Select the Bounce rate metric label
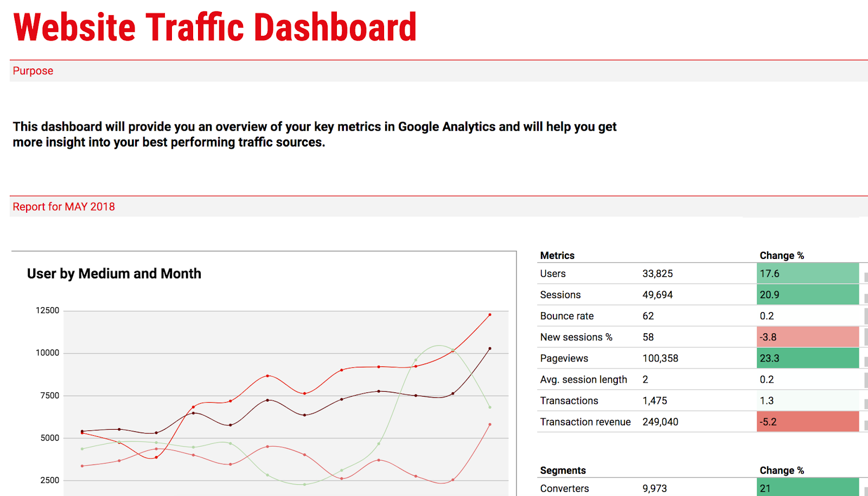This screenshot has width=868, height=496. tap(567, 315)
